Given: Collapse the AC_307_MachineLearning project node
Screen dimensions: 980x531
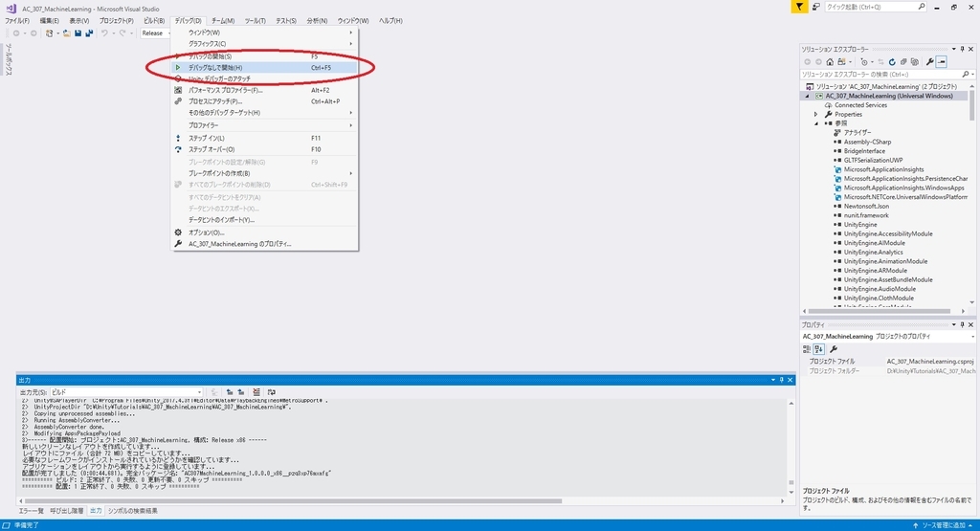Looking at the screenshot, I should [x=807, y=97].
